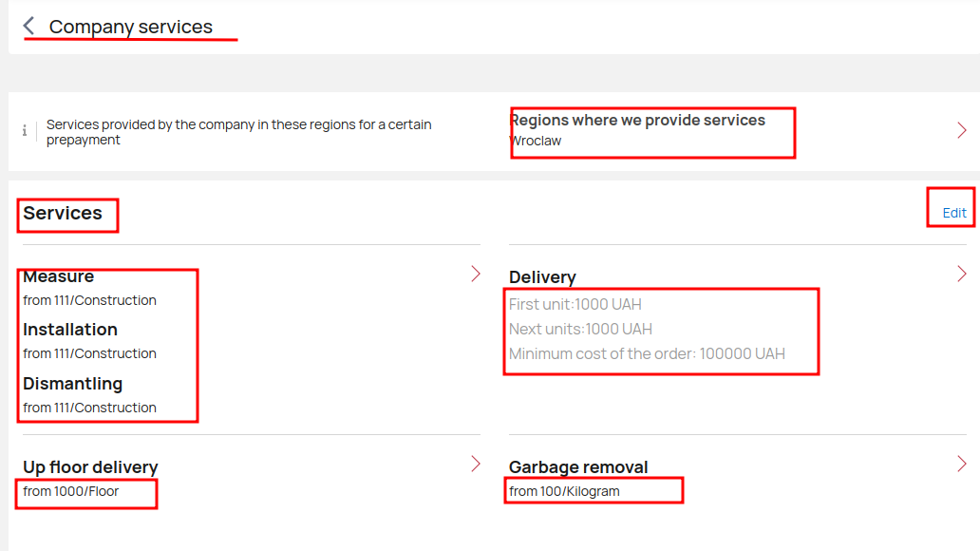The width and height of the screenshot is (980, 551).
Task: Click the Delivery heading
Action: coord(542,277)
